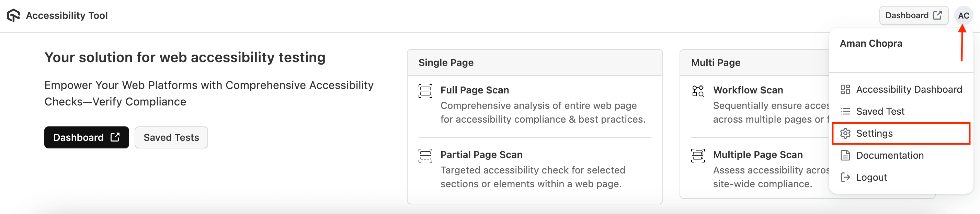This screenshot has height=214, width=980.
Task: Click the Multiple Page Scan icon
Action: point(698,155)
